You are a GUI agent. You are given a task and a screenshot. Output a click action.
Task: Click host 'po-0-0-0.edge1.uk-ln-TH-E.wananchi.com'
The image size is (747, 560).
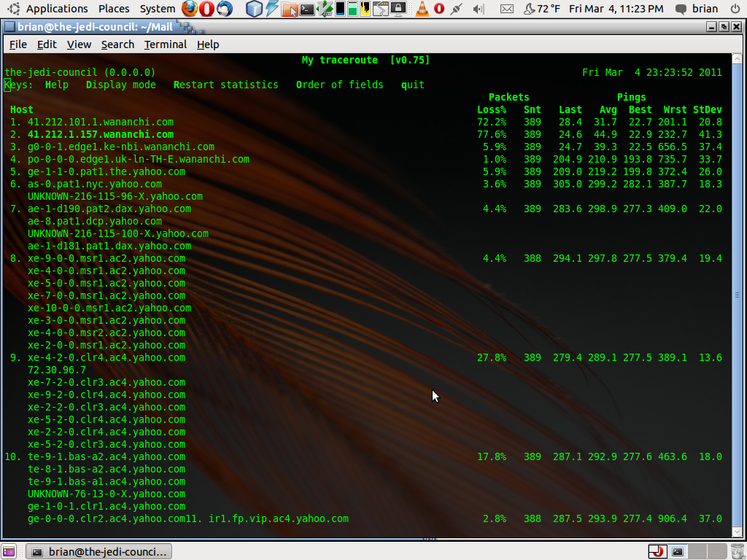[139, 159]
